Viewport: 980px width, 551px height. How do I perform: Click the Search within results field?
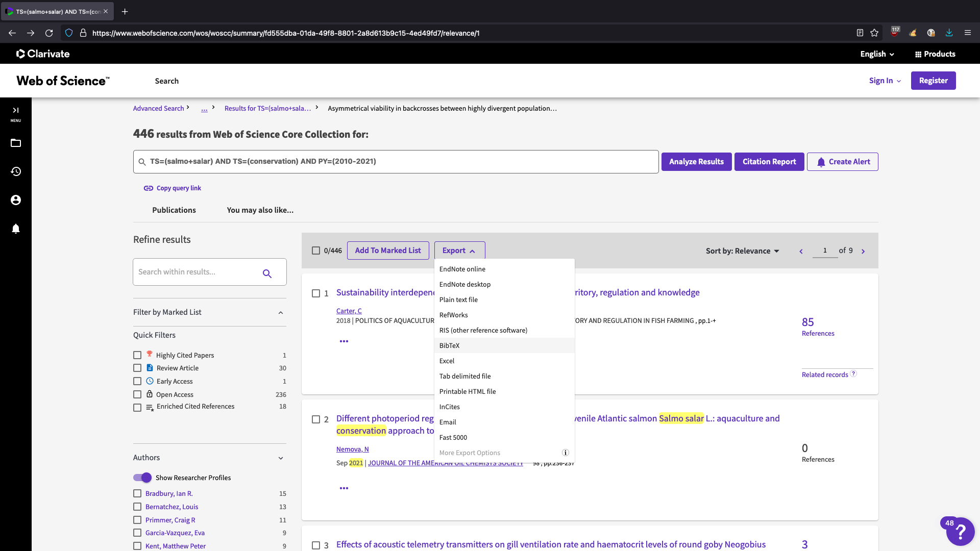(x=197, y=272)
